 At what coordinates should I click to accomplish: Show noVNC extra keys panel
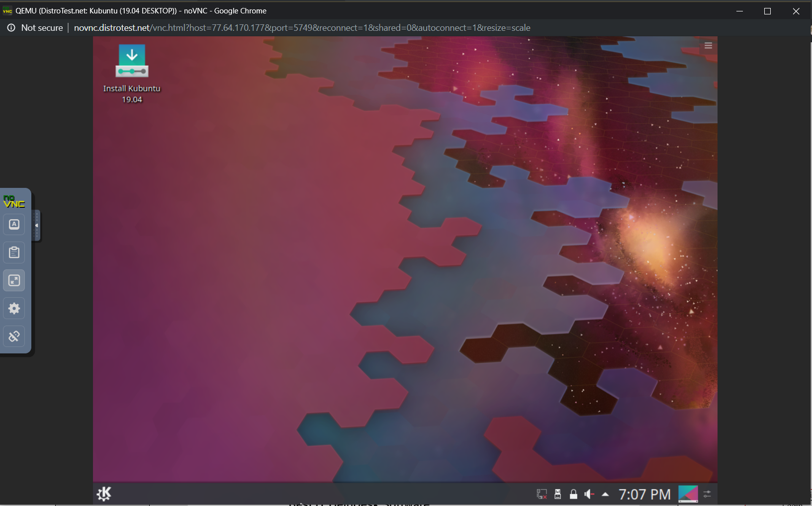[14, 225]
